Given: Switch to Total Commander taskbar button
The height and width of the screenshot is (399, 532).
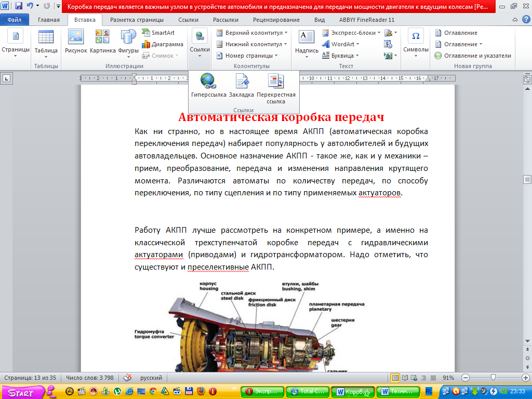Looking at the screenshot, I should [308, 392].
